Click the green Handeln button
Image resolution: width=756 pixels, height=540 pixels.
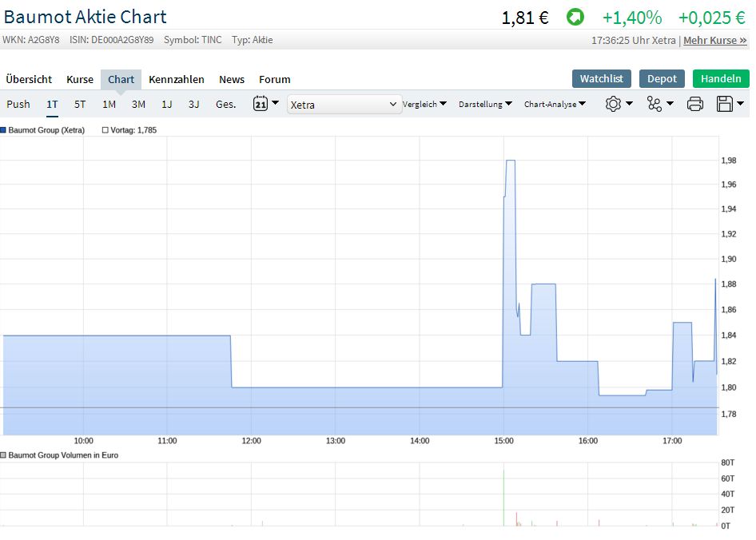[x=721, y=78]
